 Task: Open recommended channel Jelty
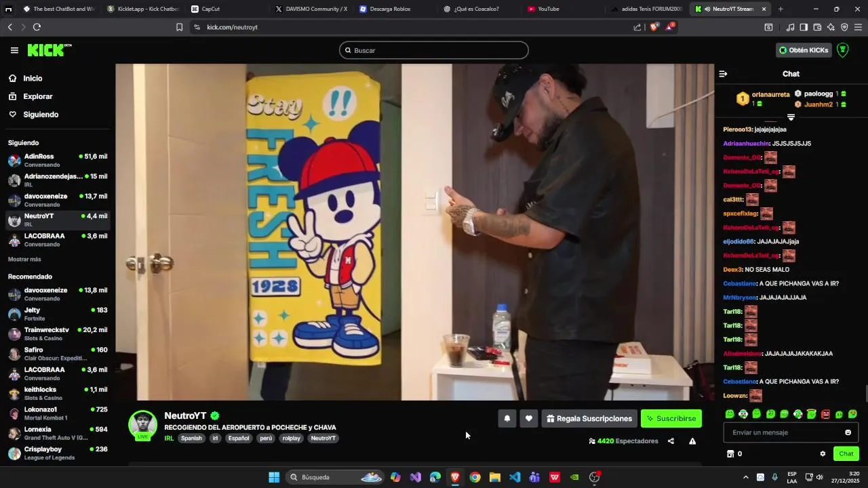(x=58, y=314)
